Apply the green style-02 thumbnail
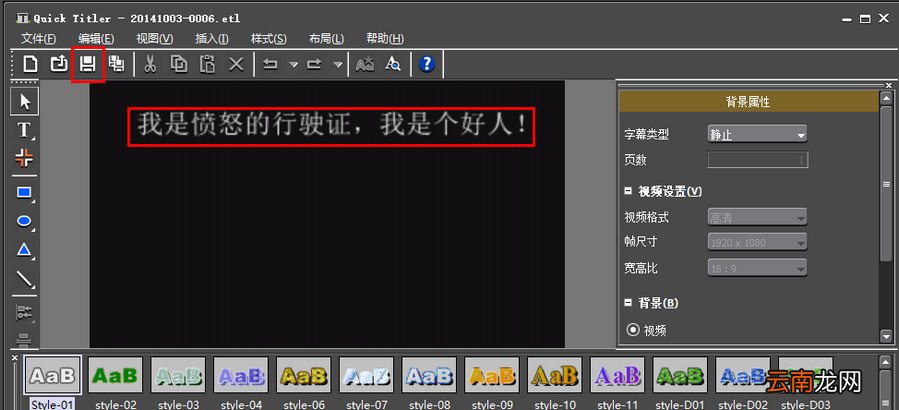 [x=115, y=375]
